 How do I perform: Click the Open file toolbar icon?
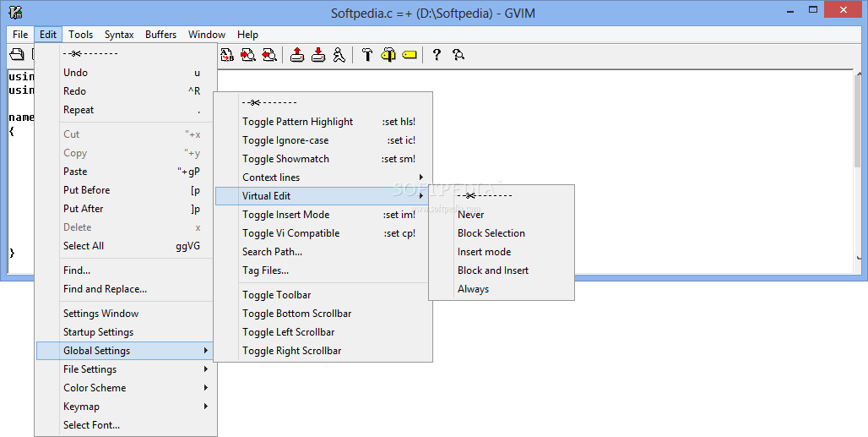[17, 54]
